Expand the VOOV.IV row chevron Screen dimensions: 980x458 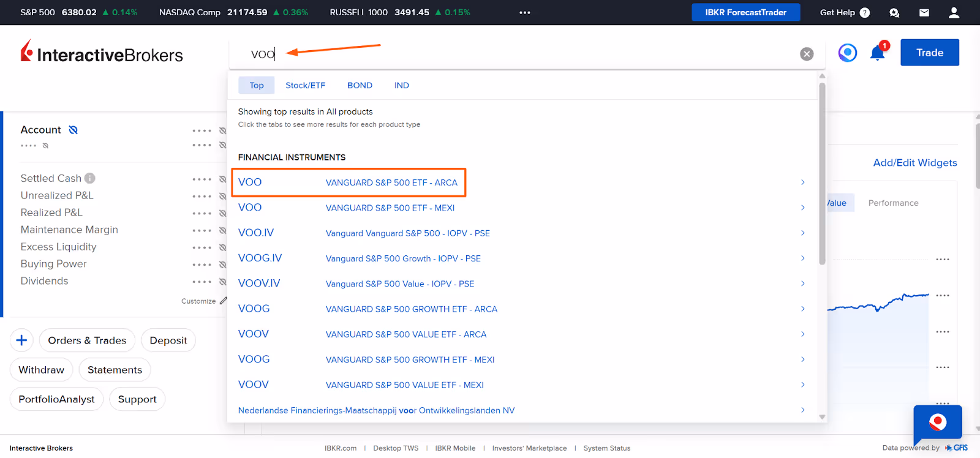click(x=802, y=283)
